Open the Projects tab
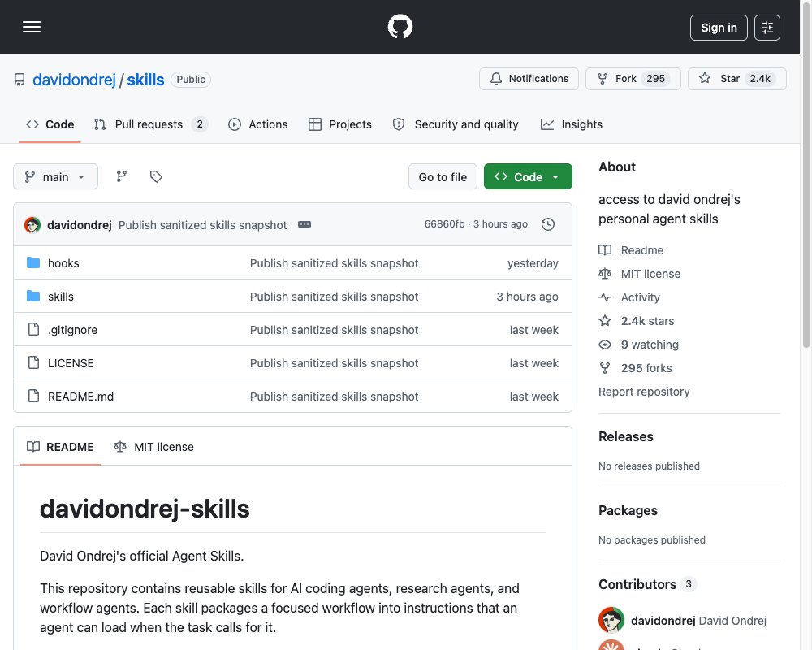812x650 pixels. 339,124
